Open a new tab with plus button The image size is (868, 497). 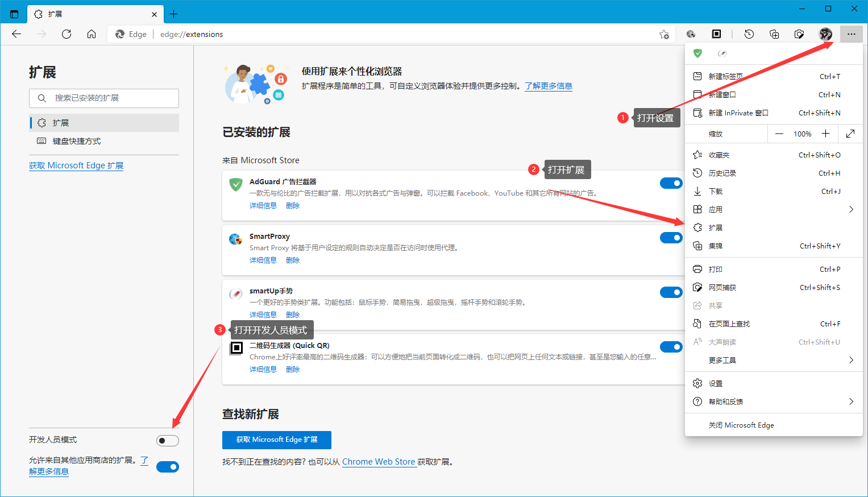[x=174, y=14]
